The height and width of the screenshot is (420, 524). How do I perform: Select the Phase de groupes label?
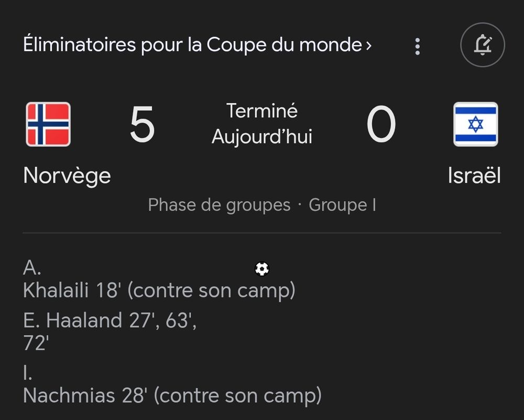(219, 205)
